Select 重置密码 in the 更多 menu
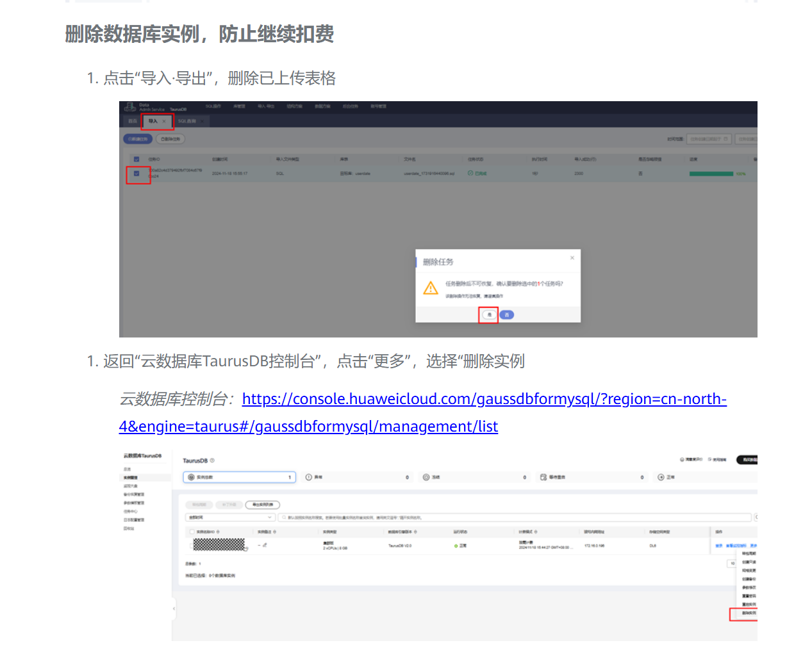Viewport: 812px width, 650px height. tap(749, 596)
